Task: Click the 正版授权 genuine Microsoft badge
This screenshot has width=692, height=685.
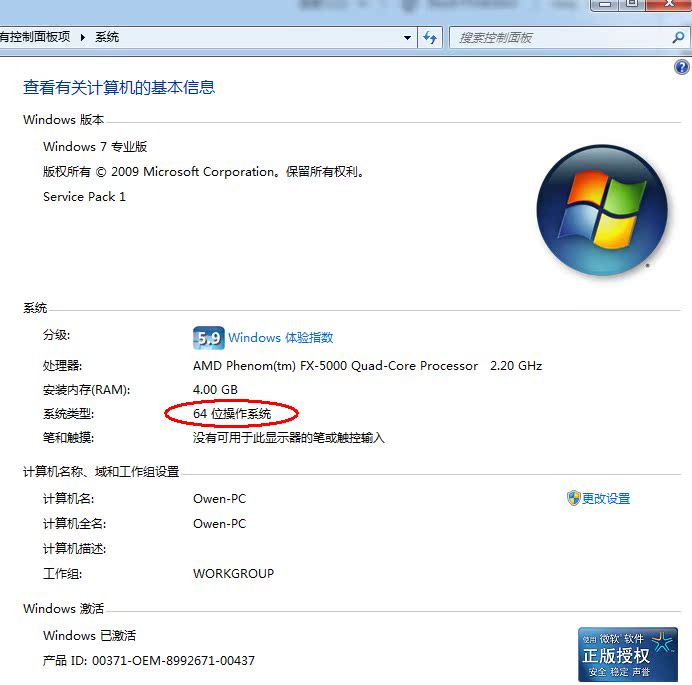Action: [x=628, y=655]
